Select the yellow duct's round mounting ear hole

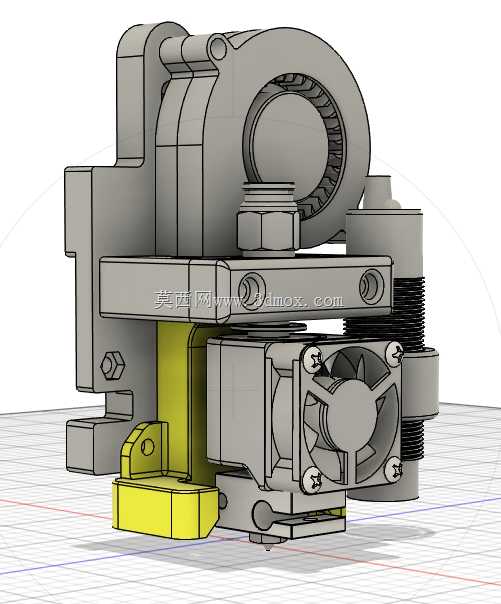(x=147, y=446)
